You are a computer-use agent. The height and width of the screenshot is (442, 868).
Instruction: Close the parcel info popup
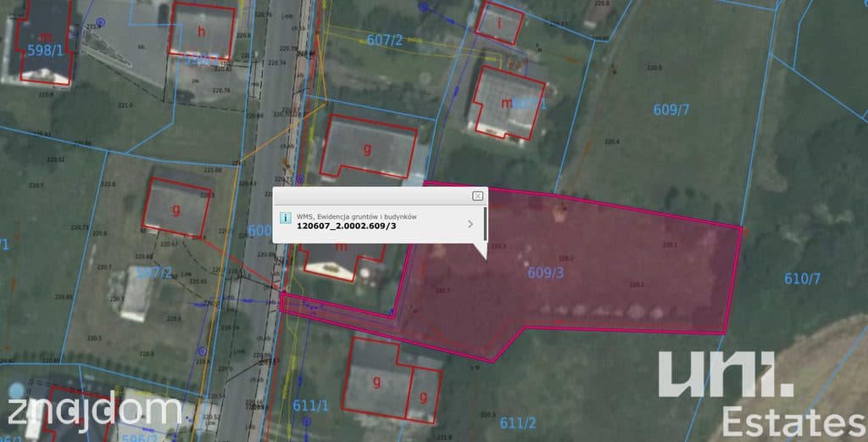[477, 195]
